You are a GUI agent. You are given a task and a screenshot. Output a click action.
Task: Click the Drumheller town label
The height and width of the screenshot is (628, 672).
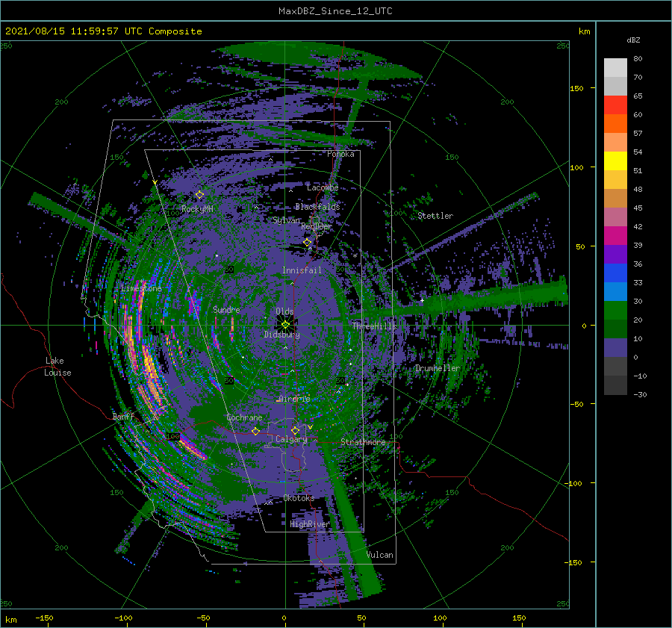click(437, 368)
